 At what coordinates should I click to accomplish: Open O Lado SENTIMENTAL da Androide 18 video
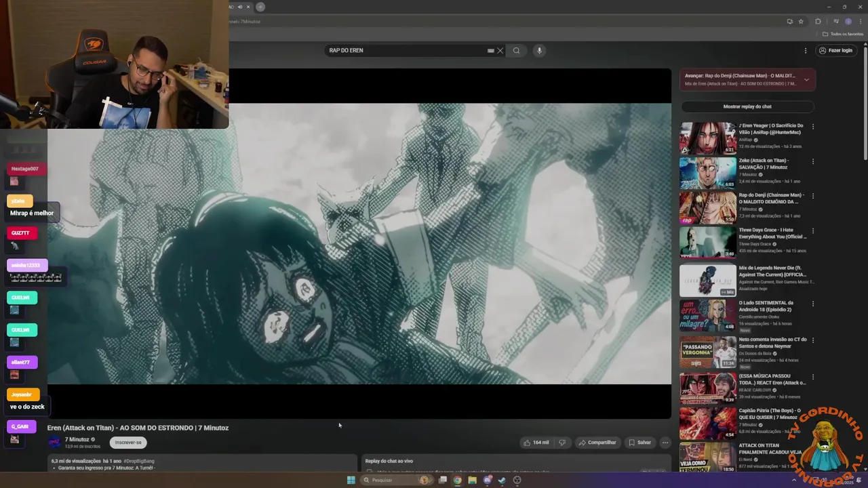coord(707,315)
